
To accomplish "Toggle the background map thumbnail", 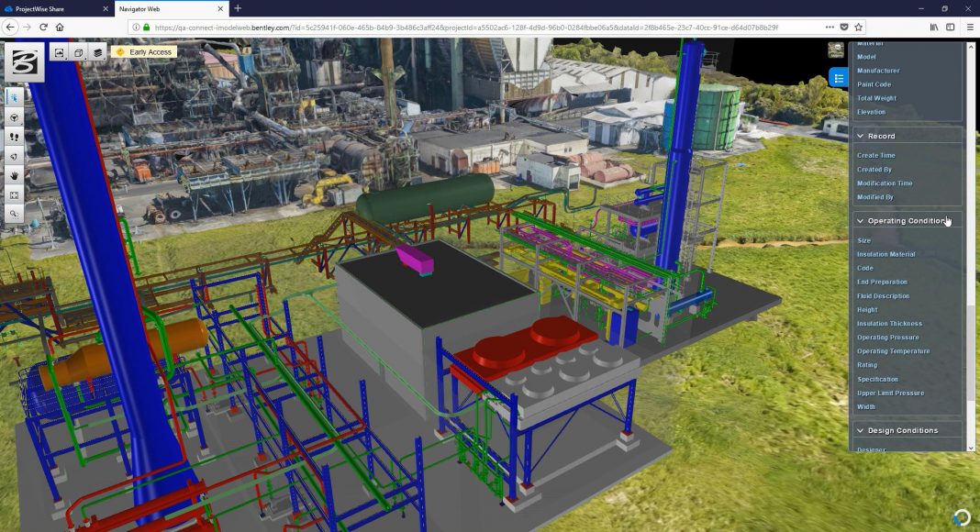I will [836, 50].
